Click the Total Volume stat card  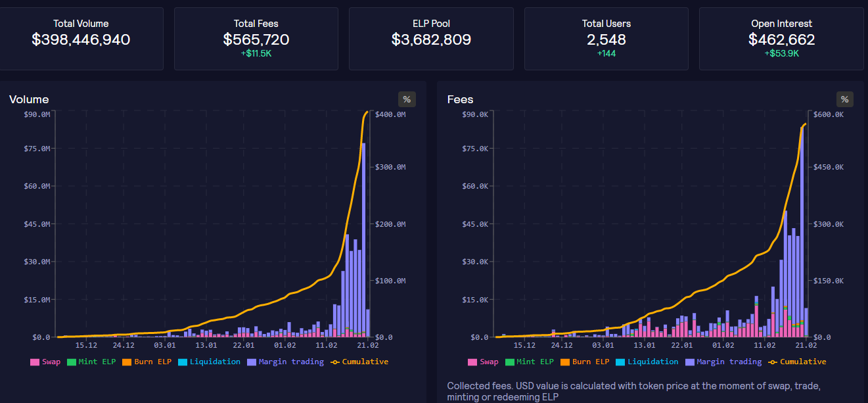point(81,39)
